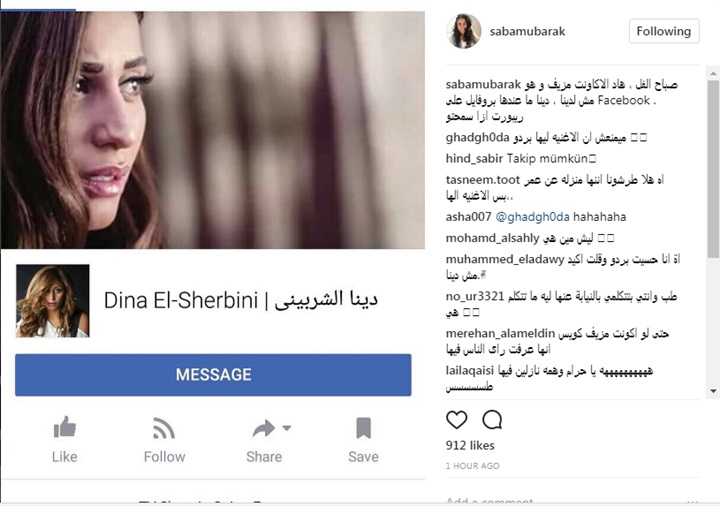
Task: Click the blue MESSAGE button
Action: click(x=213, y=375)
